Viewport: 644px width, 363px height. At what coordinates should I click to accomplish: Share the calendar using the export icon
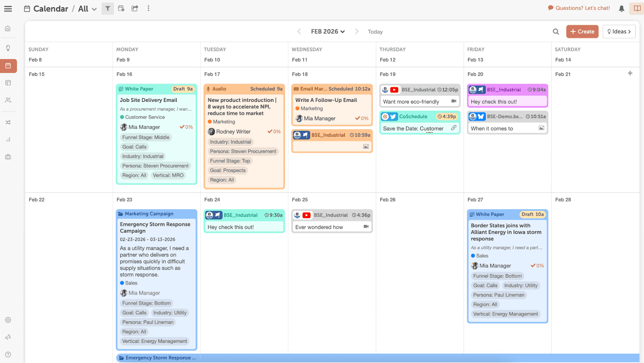click(x=134, y=8)
